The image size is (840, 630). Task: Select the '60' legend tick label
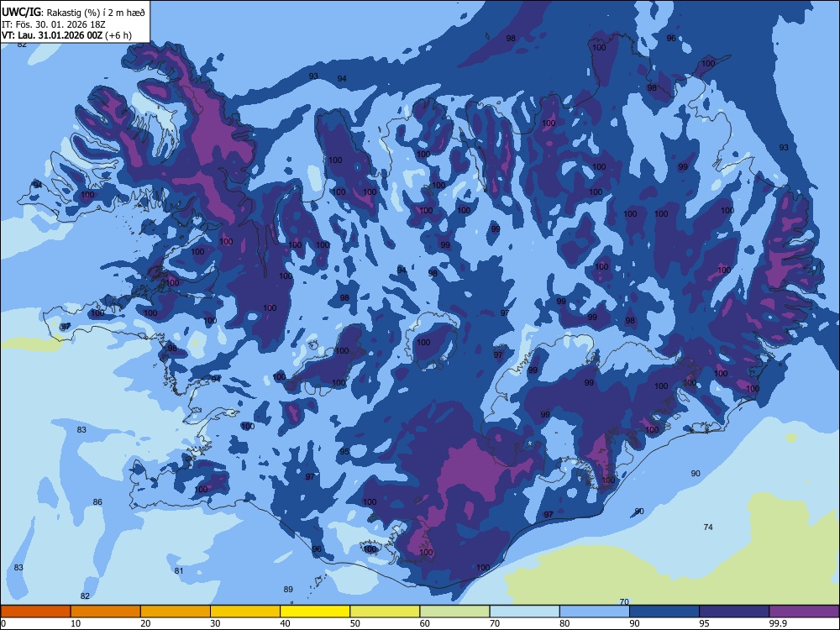pos(425,623)
